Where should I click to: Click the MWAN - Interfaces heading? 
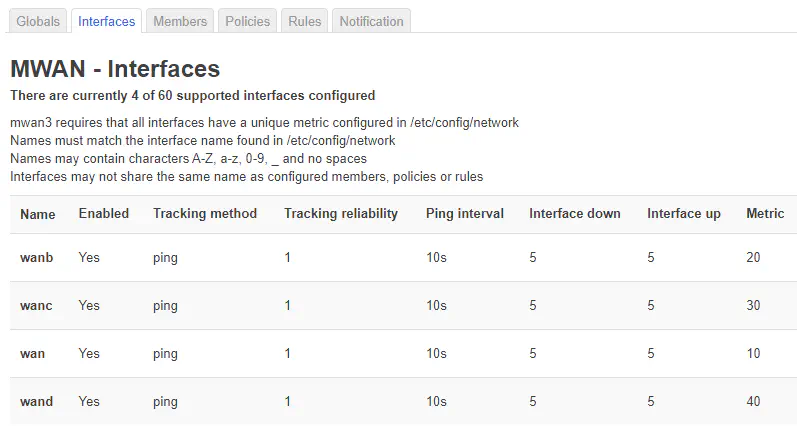(115, 69)
